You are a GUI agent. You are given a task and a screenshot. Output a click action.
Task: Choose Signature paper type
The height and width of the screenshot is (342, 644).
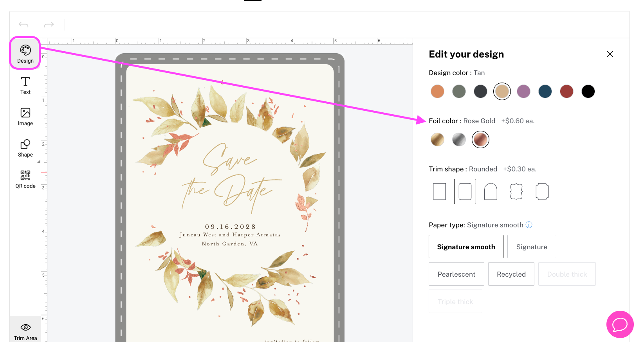tap(532, 247)
